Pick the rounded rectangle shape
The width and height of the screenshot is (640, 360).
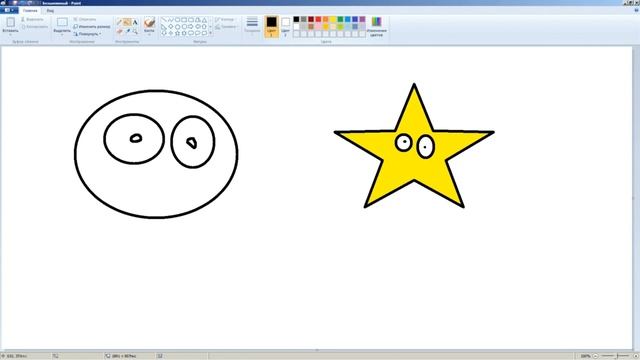tap(191, 19)
